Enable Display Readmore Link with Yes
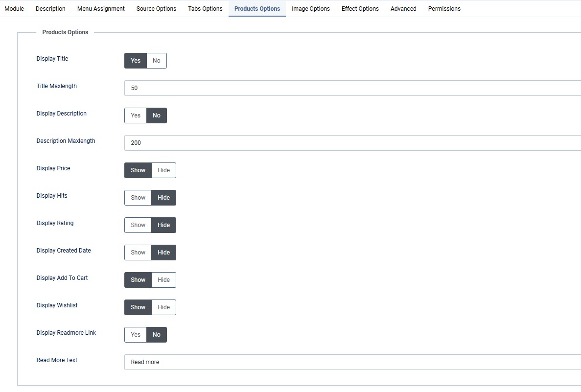 [136, 335]
